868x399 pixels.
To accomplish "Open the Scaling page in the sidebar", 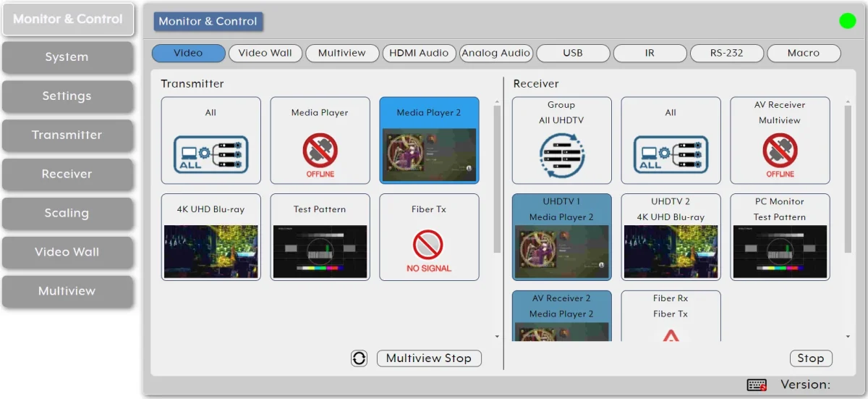I will click(67, 213).
